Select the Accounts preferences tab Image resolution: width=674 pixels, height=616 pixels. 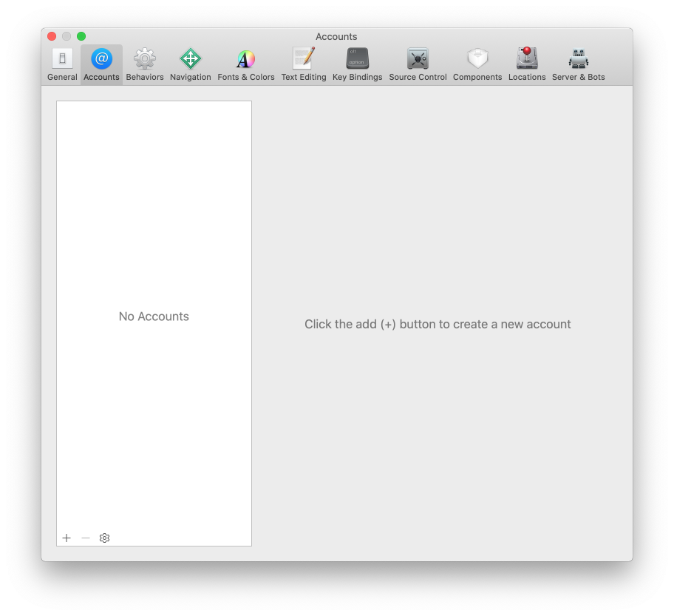coord(101,64)
